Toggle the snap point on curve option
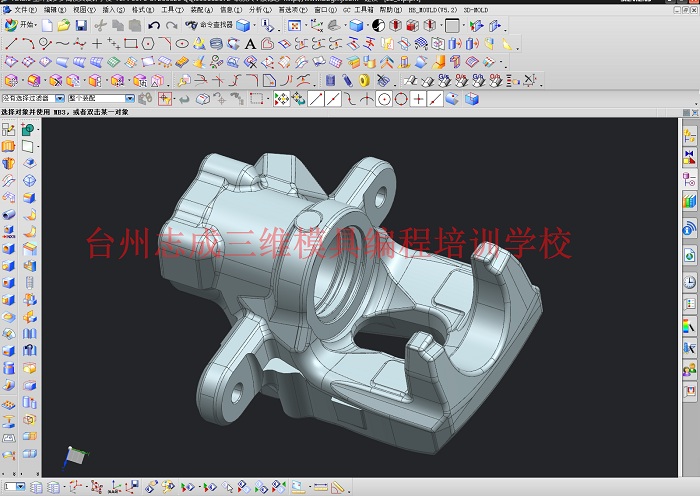 [x=435, y=99]
